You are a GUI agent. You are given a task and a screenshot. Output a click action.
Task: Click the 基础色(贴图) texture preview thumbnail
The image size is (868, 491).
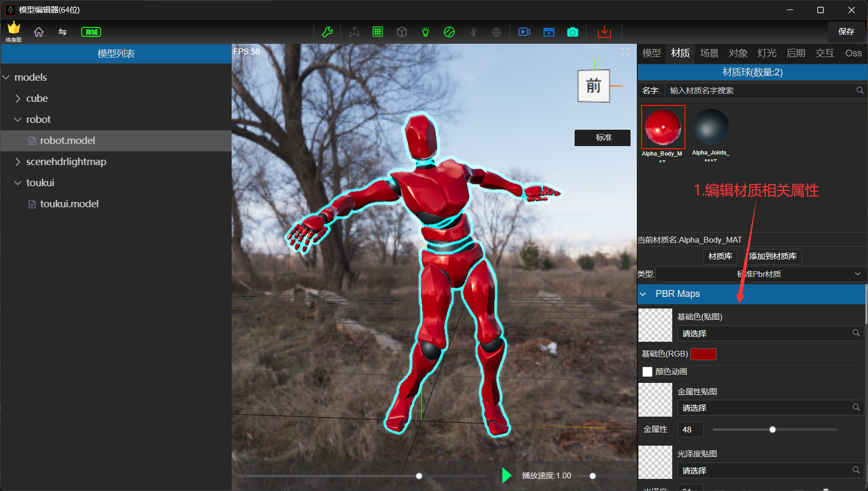655,325
